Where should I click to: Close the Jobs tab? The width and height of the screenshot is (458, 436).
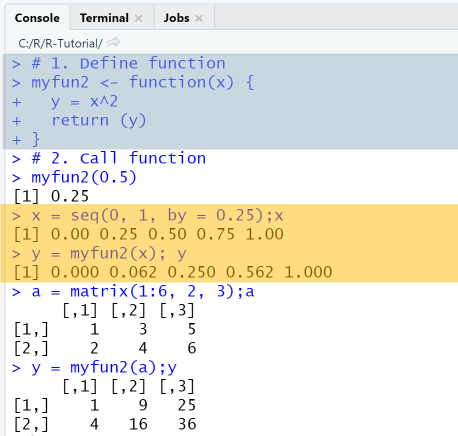coord(199,18)
